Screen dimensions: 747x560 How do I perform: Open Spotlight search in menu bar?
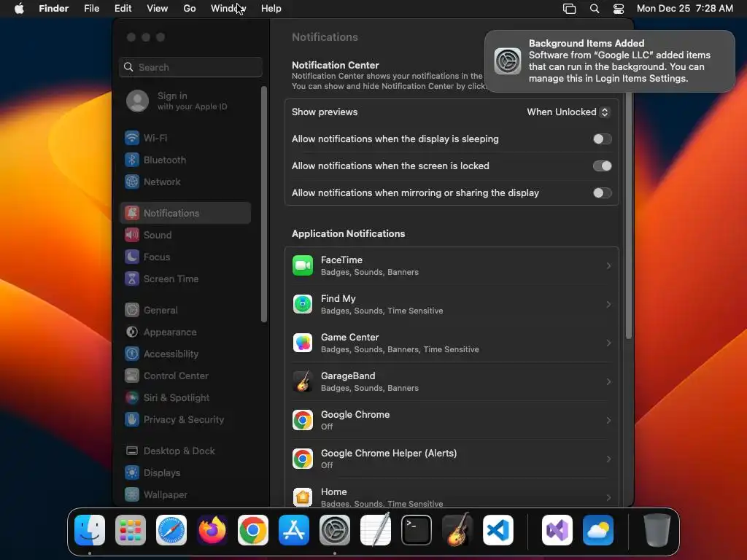click(x=595, y=9)
